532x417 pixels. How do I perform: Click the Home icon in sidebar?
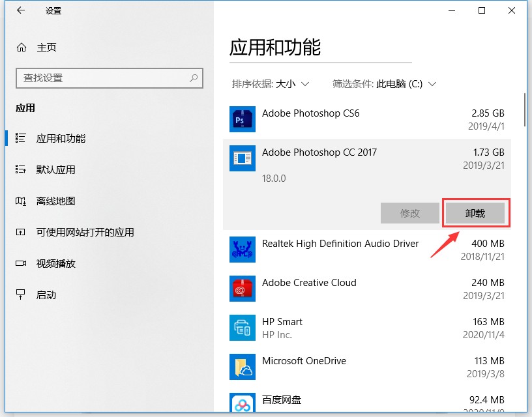tap(22, 48)
